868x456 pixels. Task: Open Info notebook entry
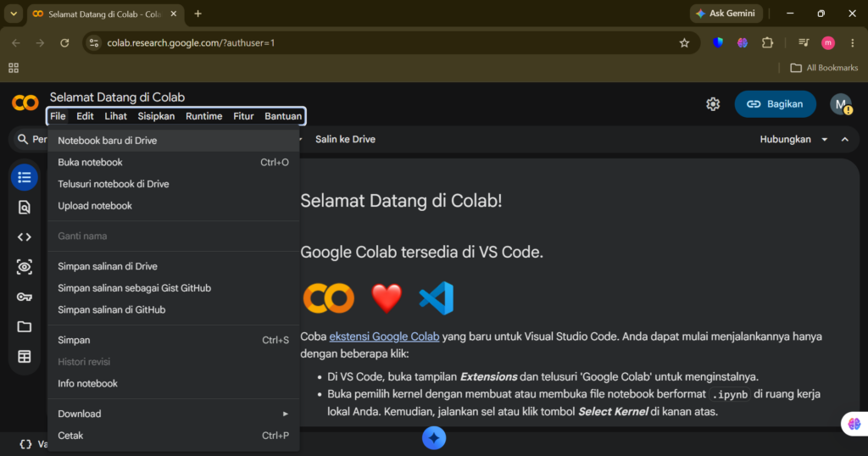pyautogui.click(x=173, y=383)
